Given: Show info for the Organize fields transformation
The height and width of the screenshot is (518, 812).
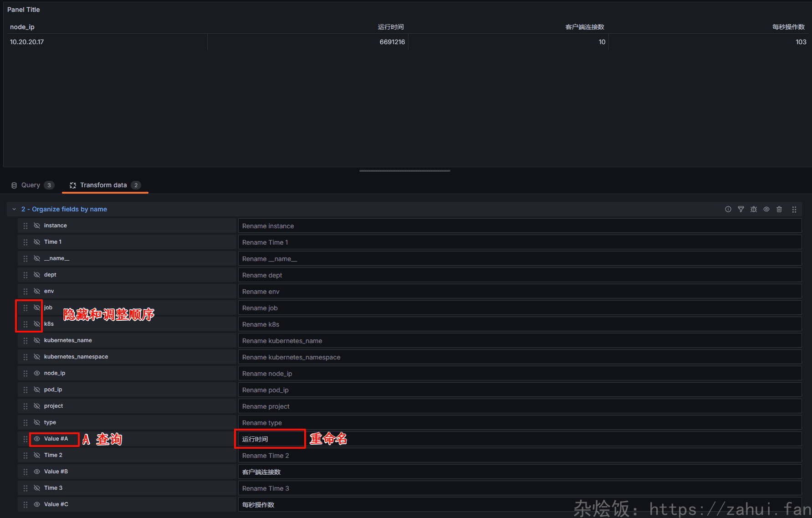Looking at the screenshot, I should click(728, 209).
